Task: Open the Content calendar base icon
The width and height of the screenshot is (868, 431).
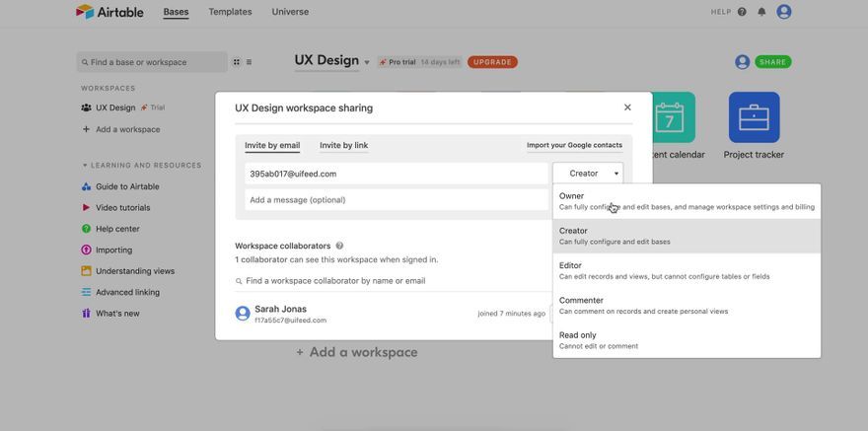Action: (674, 117)
